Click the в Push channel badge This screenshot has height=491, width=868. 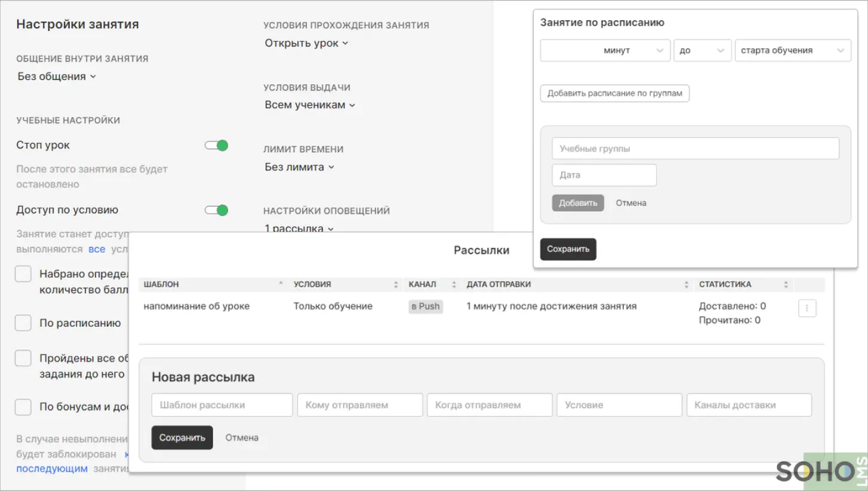426,306
